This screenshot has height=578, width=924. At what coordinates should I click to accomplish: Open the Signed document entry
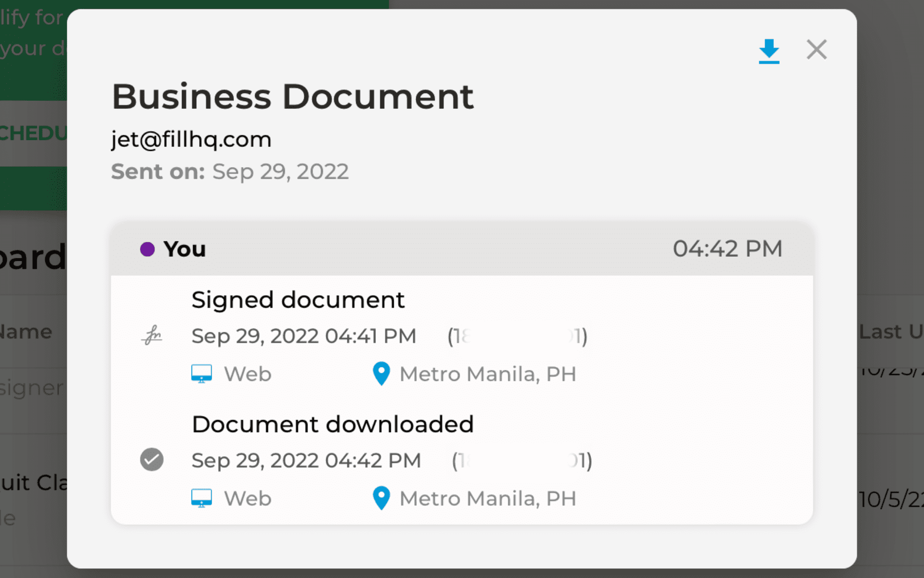click(298, 300)
